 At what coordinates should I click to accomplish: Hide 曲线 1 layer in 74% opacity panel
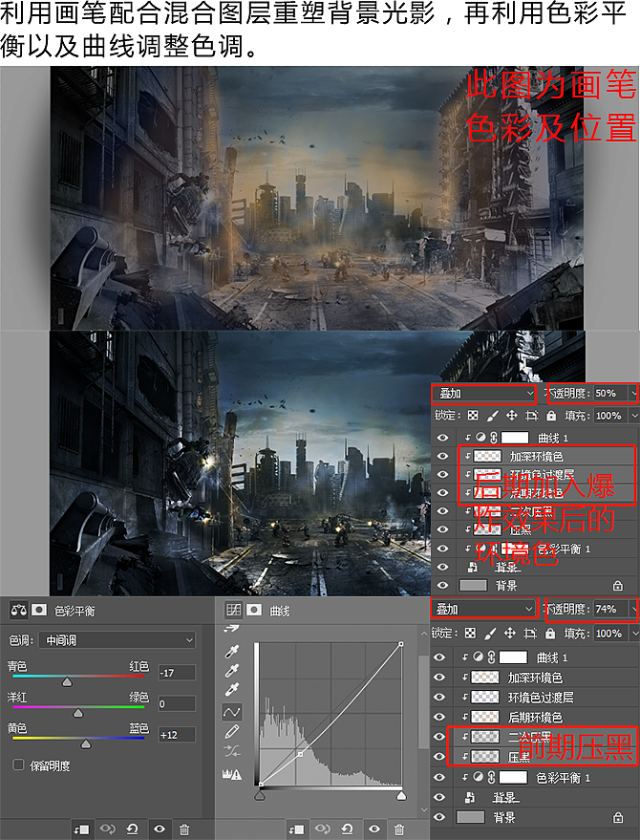[439, 657]
